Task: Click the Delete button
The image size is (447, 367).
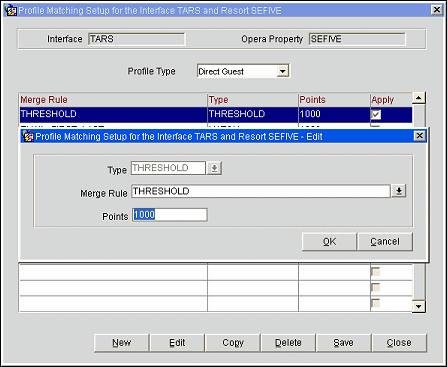Action: [288, 343]
